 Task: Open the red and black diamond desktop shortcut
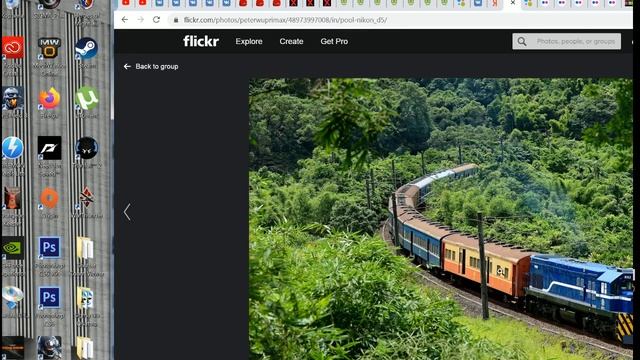pyautogui.click(x=87, y=198)
